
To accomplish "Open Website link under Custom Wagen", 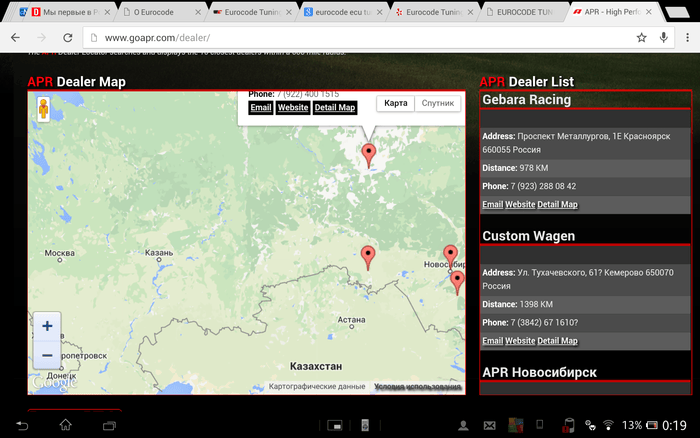I will pos(520,341).
